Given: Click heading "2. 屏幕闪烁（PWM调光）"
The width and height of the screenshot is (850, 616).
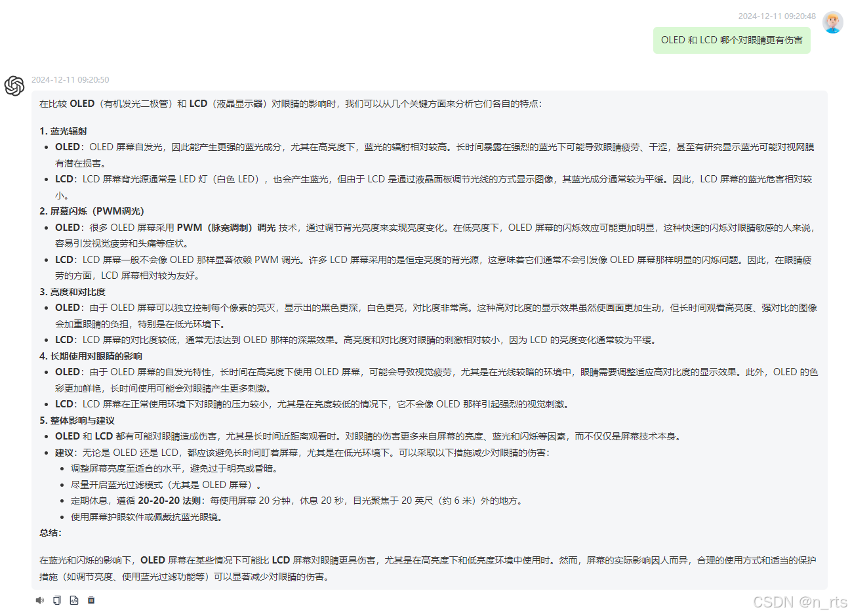Looking at the screenshot, I should (x=92, y=211).
